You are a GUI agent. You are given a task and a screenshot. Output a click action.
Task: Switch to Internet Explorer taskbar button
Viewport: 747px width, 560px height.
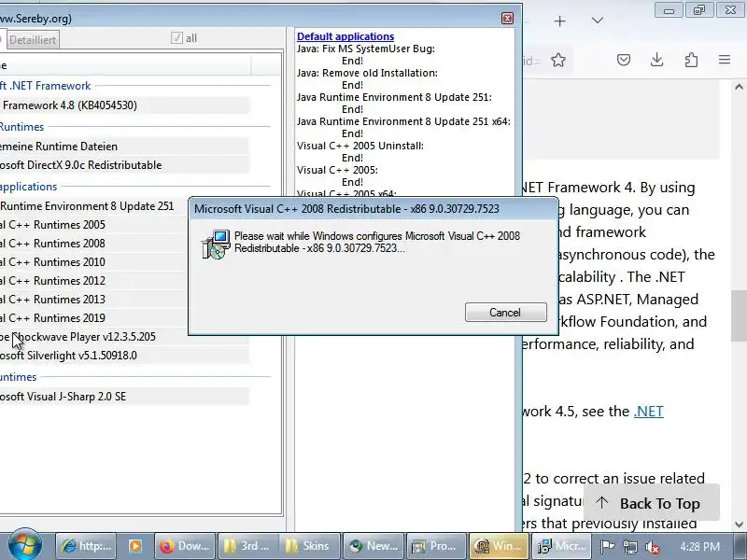click(86, 546)
